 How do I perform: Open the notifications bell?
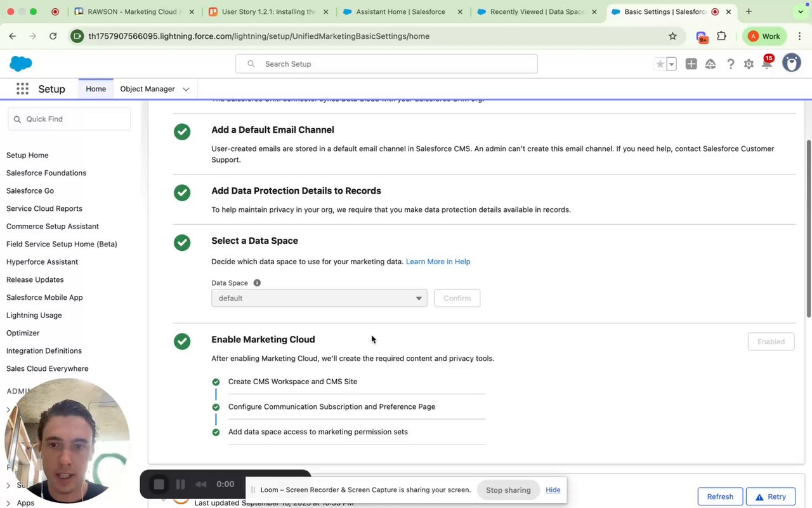pyautogui.click(x=767, y=64)
